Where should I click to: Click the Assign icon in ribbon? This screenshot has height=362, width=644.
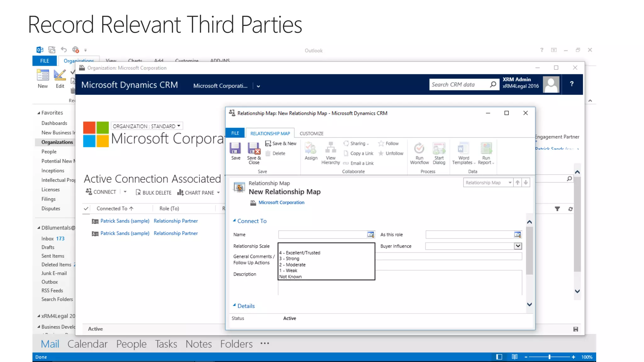[311, 148]
